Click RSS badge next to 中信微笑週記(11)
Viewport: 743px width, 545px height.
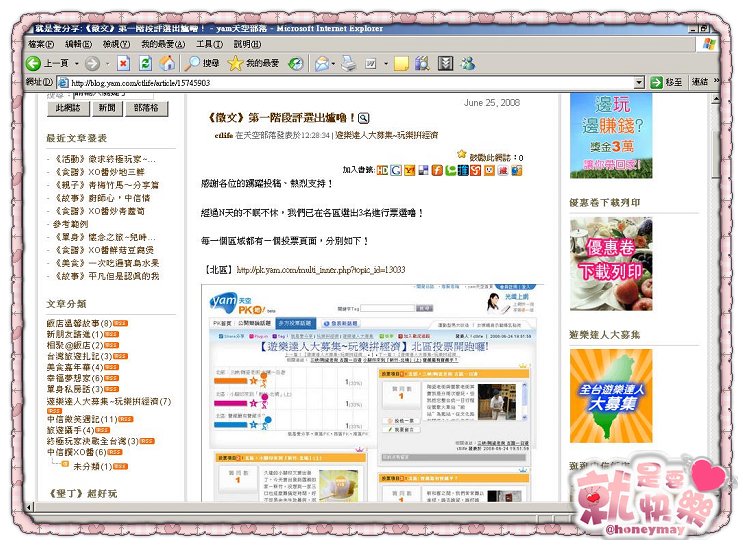pyautogui.click(x=126, y=419)
